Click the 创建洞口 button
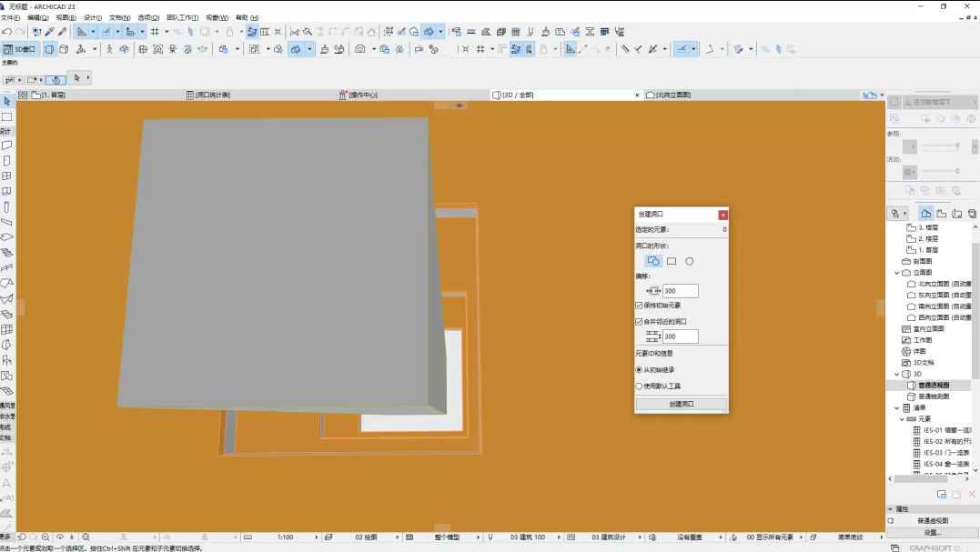980x552 pixels. coord(681,404)
